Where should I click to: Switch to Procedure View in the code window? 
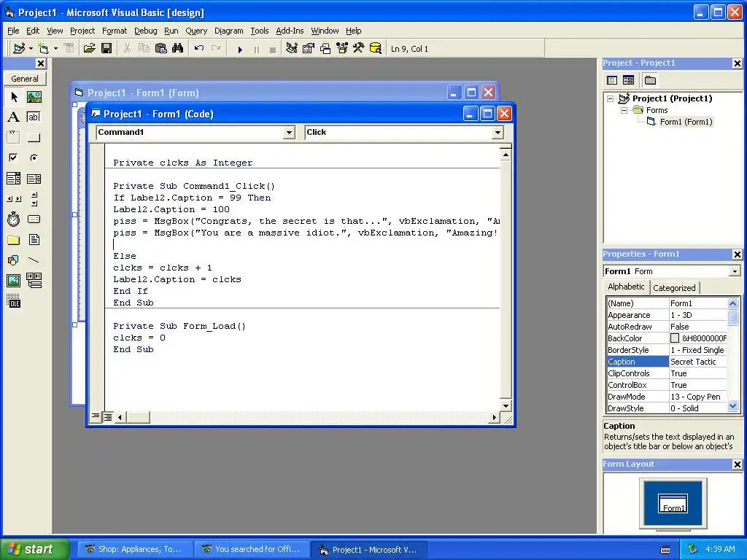point(96,416)
